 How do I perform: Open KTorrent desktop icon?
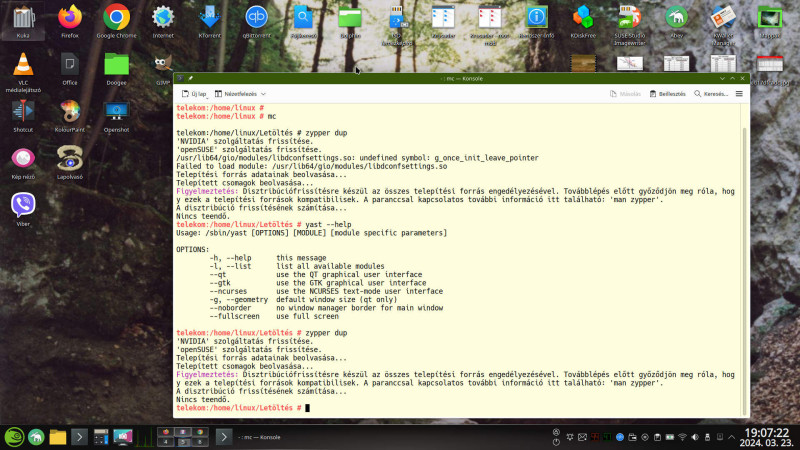(209, 21)
